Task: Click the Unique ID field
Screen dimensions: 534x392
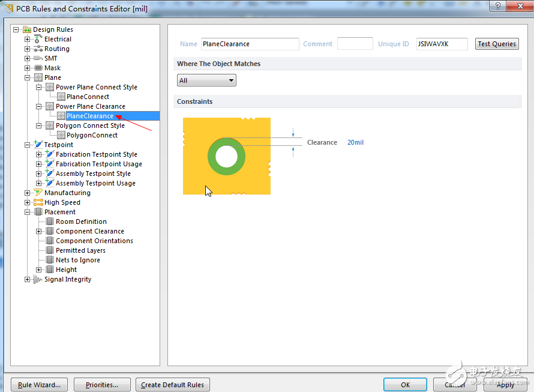Action: [442, 44]
